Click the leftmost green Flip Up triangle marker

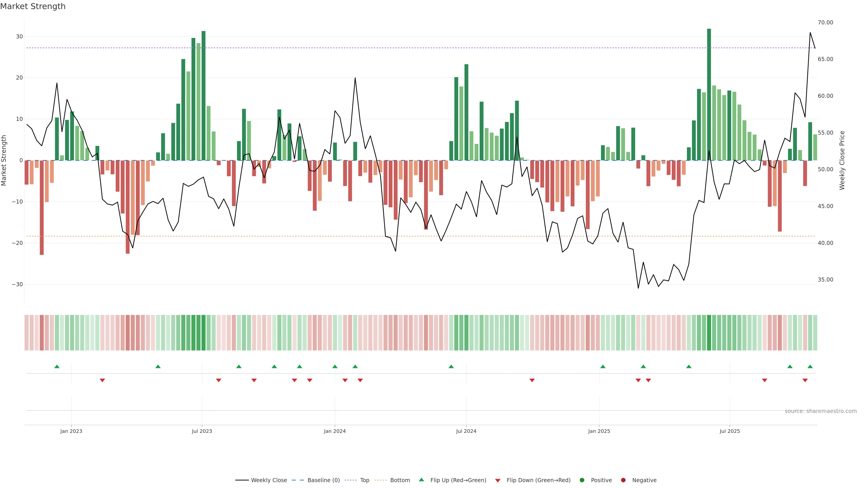pos(57,366)
